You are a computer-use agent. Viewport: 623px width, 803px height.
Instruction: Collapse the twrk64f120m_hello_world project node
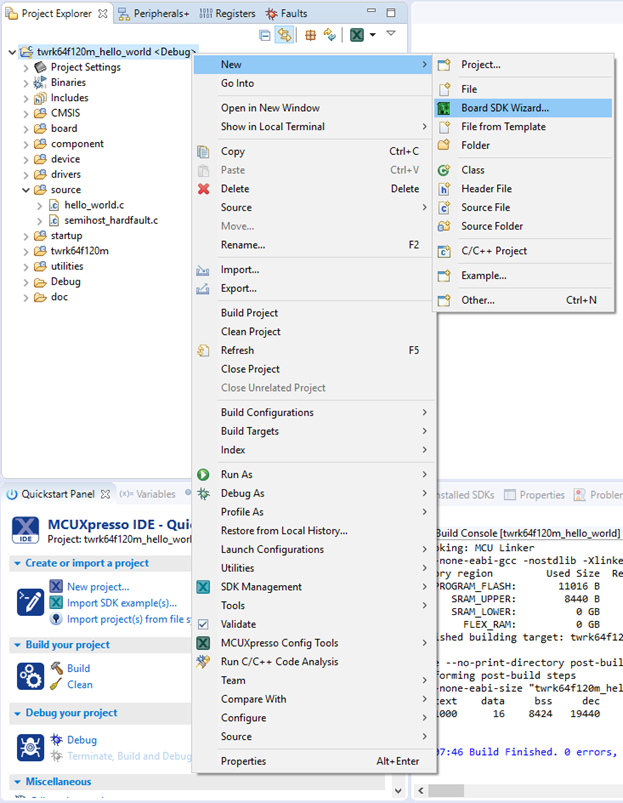tap(12, 52)
